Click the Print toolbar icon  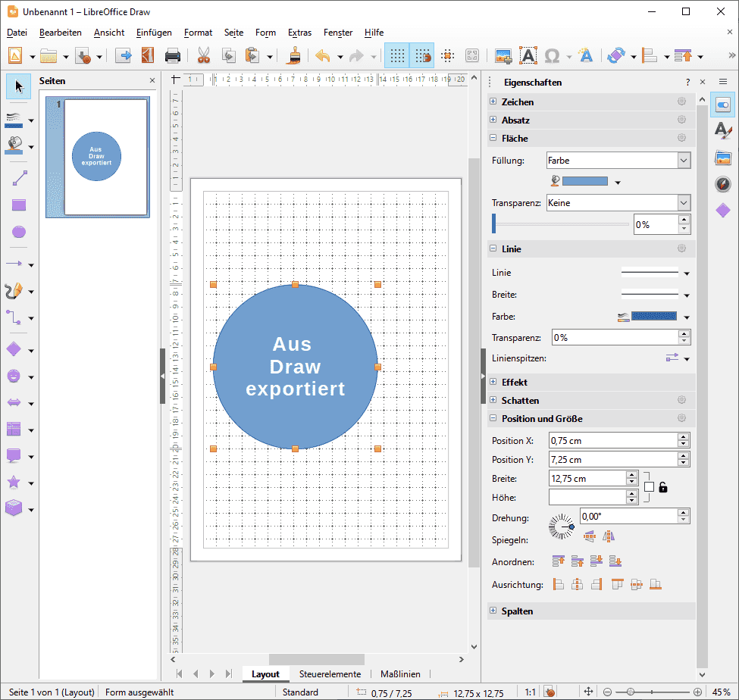173,56
